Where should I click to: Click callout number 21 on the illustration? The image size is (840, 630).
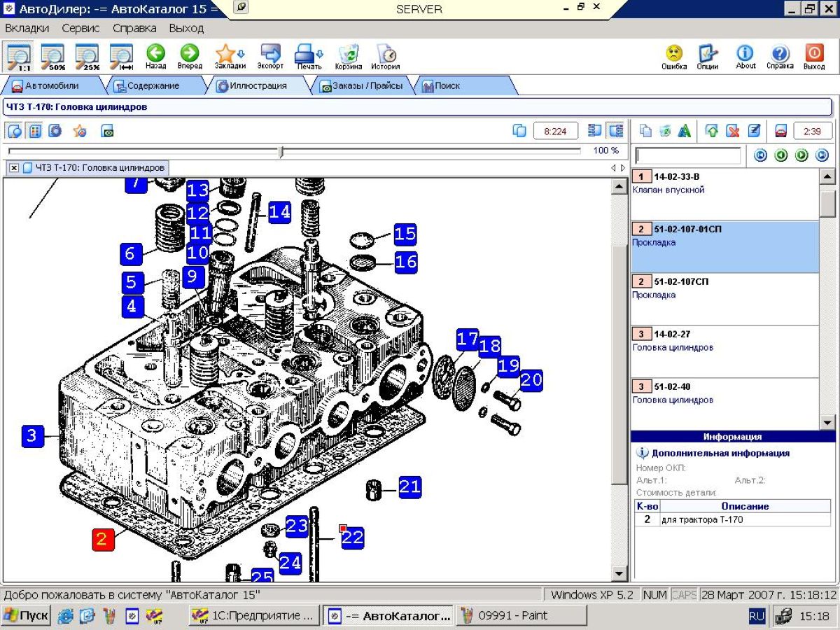coord(409,487)
